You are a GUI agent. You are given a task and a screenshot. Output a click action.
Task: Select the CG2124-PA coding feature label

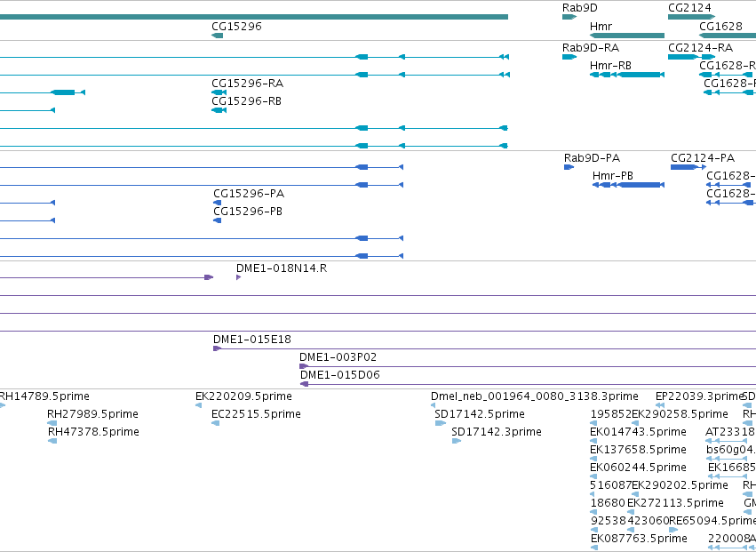click(x=703, y=158)
